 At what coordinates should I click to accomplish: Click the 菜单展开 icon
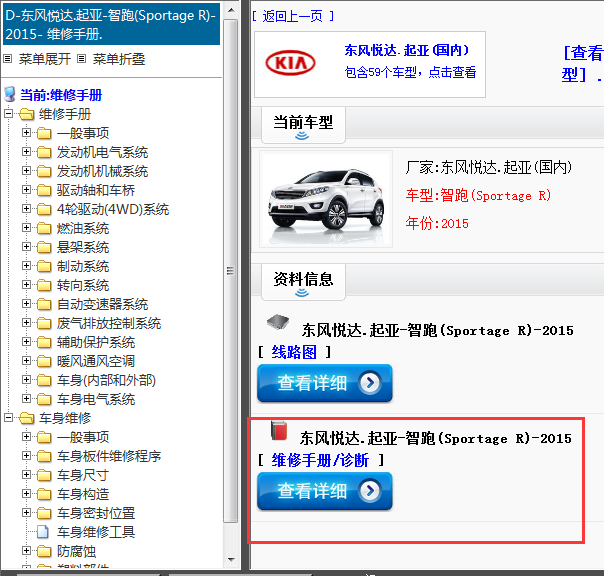click(x=7, y=59)
